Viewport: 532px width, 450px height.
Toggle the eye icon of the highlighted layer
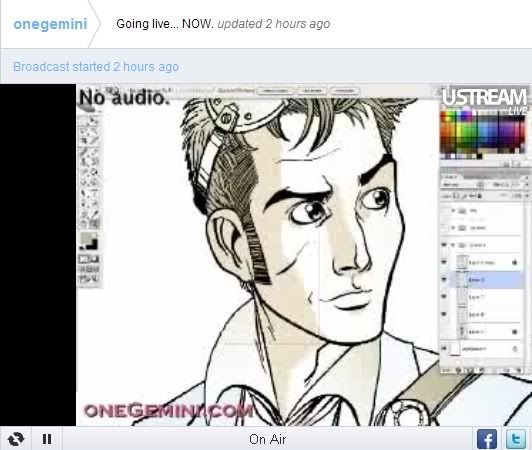pos(444,280)
